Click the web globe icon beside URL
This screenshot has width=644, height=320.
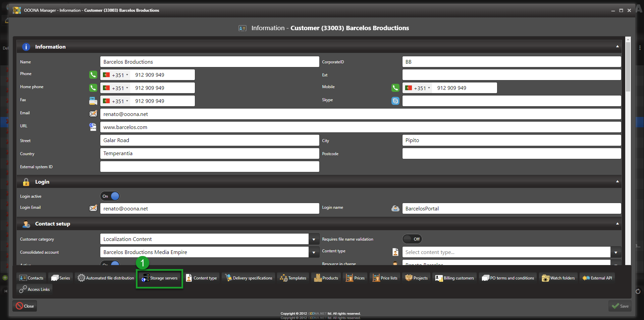(x=93, y=127)
